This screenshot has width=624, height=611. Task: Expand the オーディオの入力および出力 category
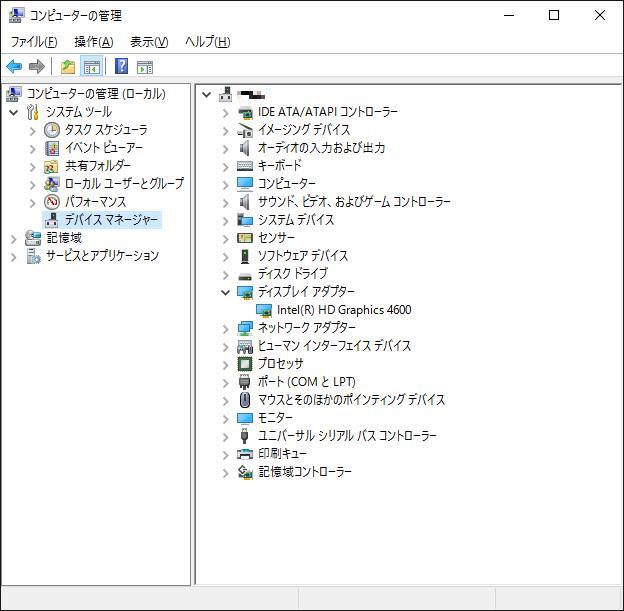226,149
